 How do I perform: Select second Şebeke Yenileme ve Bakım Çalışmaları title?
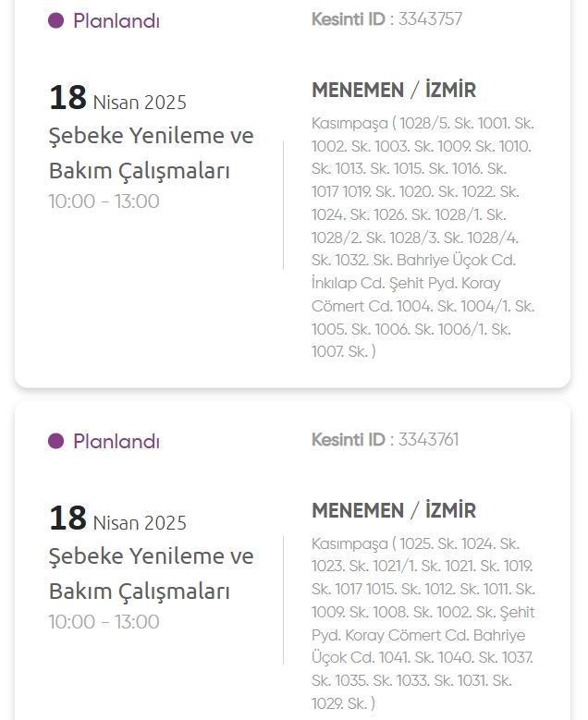[151, 574]
